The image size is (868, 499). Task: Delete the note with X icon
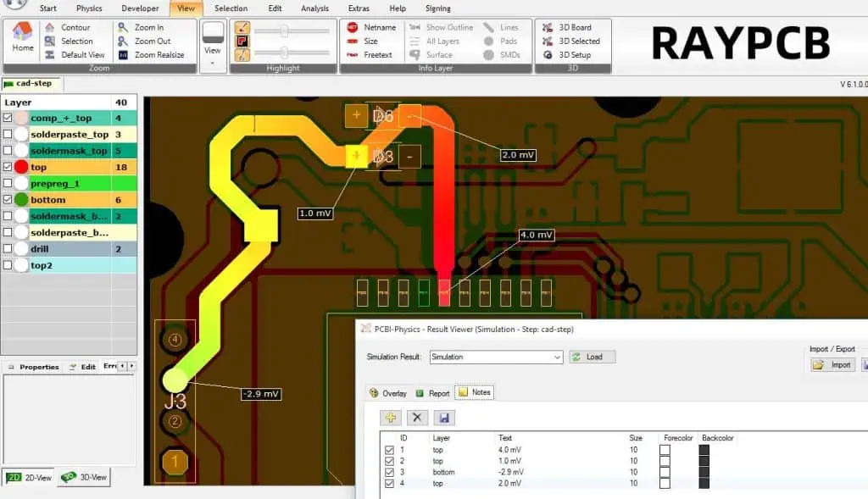click(x=417, y=418)
